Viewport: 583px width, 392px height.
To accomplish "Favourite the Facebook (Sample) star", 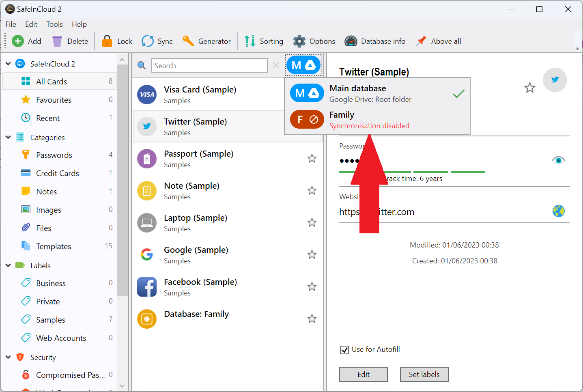I will [x=312, y=286].
